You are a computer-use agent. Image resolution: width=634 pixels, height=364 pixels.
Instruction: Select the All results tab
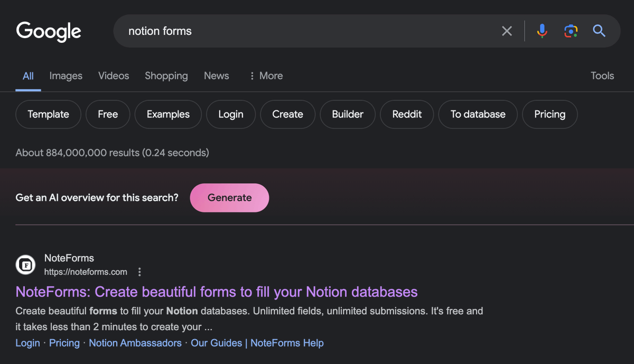(x=29, y=76)
